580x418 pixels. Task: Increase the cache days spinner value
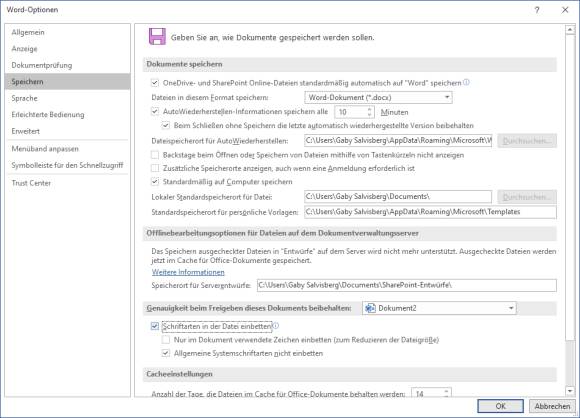point(446,391)
